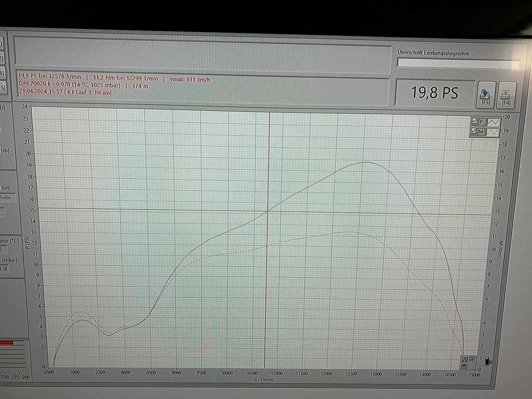Open the P curve line style icon
The width and height of the screenshot is (532, 399).
pos(493,122)
